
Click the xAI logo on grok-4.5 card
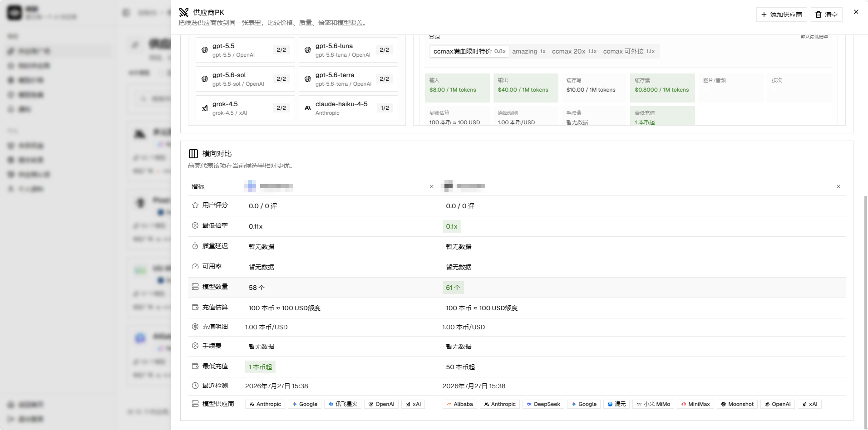(x=205, y=108)
